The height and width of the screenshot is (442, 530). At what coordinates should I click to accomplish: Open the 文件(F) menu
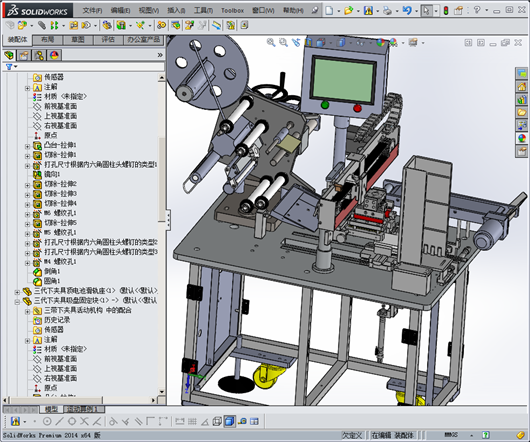tap(92, 10)
